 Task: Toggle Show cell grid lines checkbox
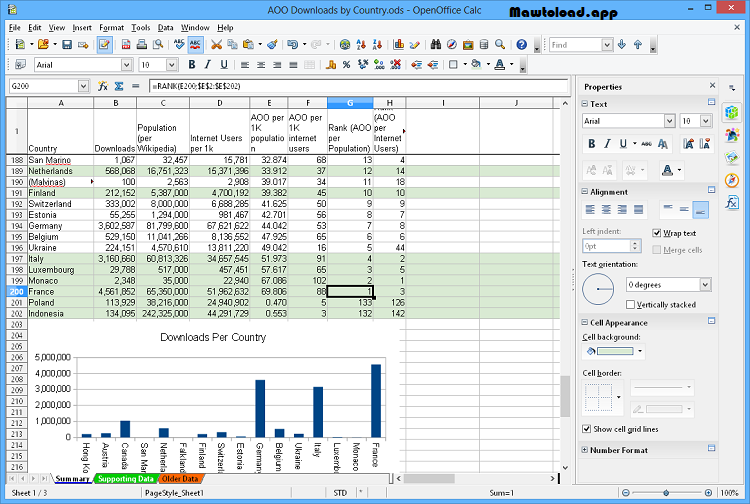(x=586, y=429)
